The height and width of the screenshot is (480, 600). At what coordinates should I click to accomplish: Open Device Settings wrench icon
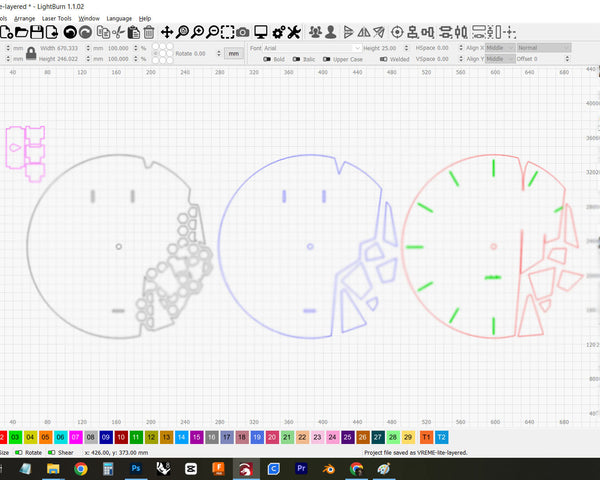(294, 32)
